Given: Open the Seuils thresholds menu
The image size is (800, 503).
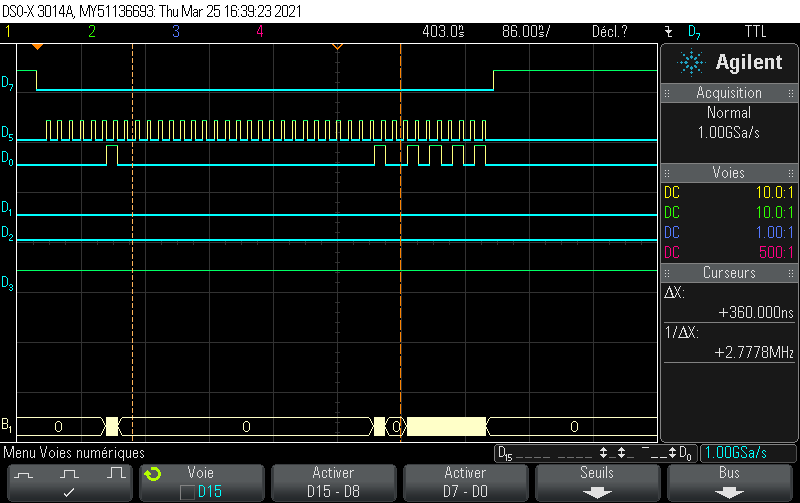Looking at the screenshot, I should [596, 482].
